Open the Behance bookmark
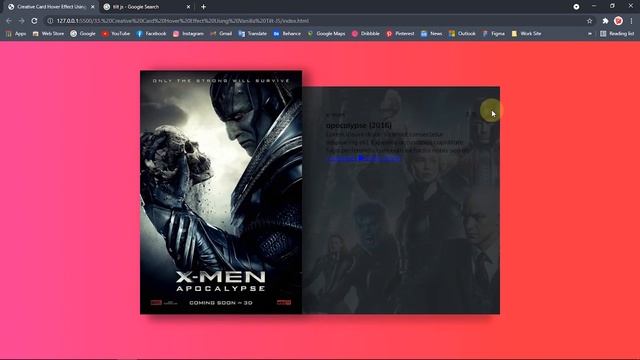The width and height of the screenshot is (640, 360). click(287, 33)
